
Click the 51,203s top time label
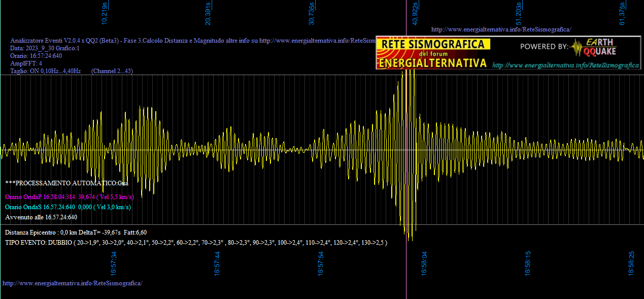[519, 14]
